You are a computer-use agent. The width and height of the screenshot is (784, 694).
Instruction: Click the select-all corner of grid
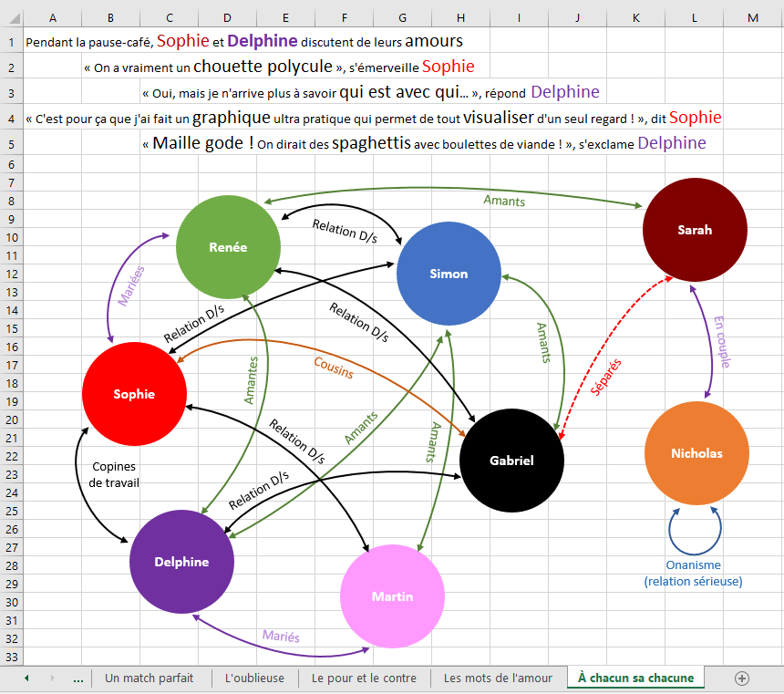(x=11, y=18)
